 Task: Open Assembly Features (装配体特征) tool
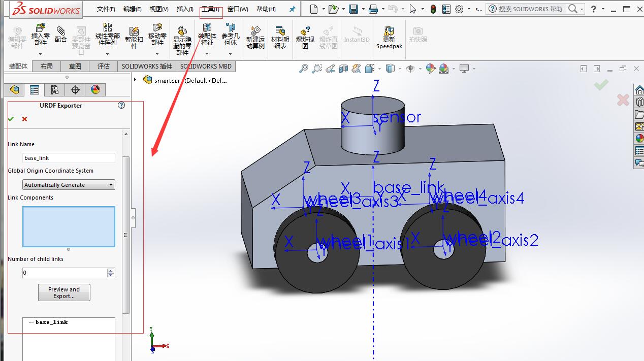[x=207, y=35]
